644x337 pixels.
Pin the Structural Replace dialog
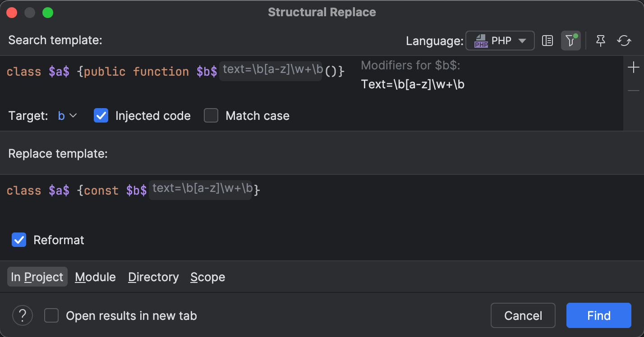[600, 41]
